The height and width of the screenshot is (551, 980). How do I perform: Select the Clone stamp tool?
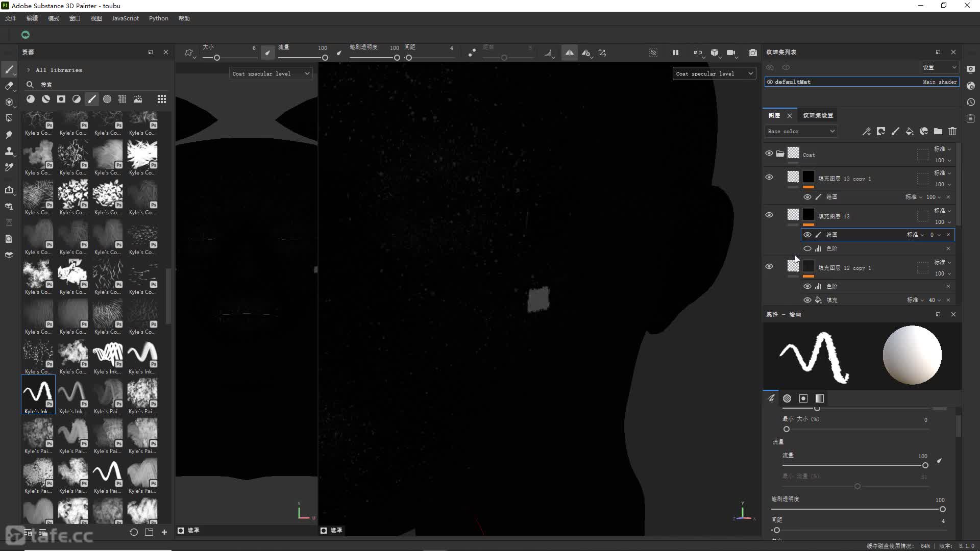(9, 151)
